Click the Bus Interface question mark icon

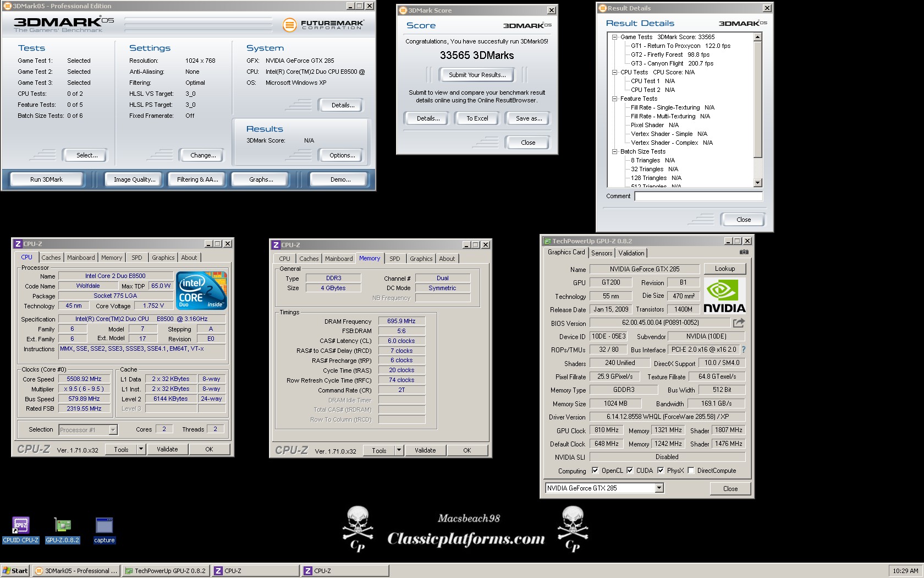[x=744, y=350]
